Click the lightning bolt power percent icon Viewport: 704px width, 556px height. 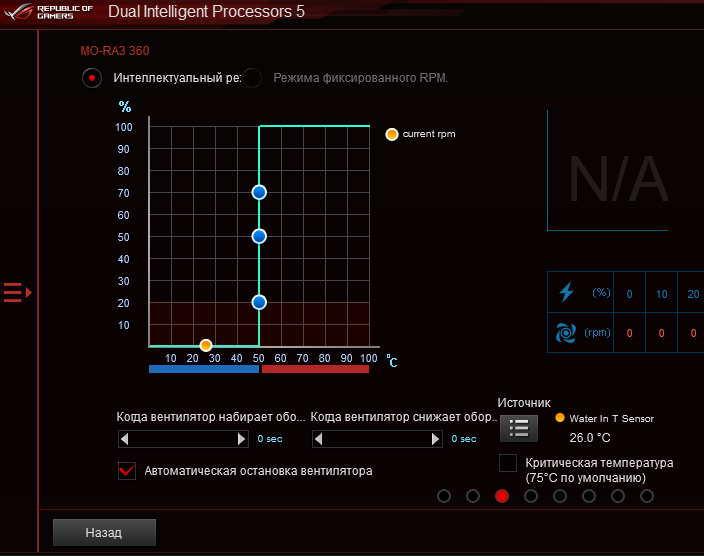tap(567, 292)
